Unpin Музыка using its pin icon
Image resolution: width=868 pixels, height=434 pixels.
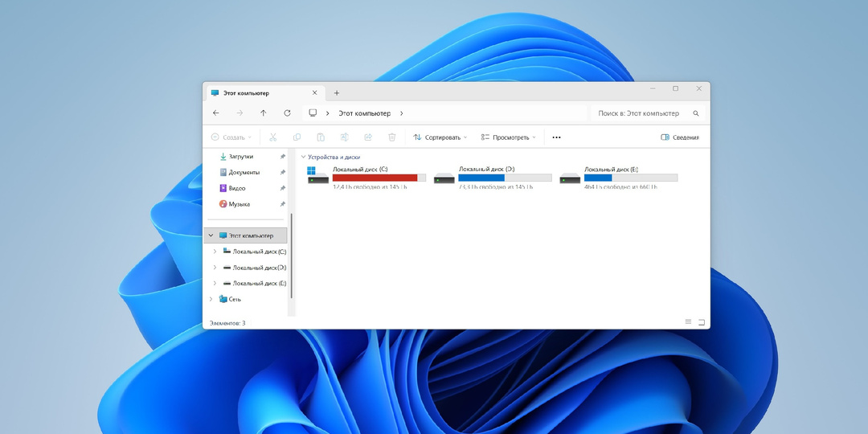[282, 203]
